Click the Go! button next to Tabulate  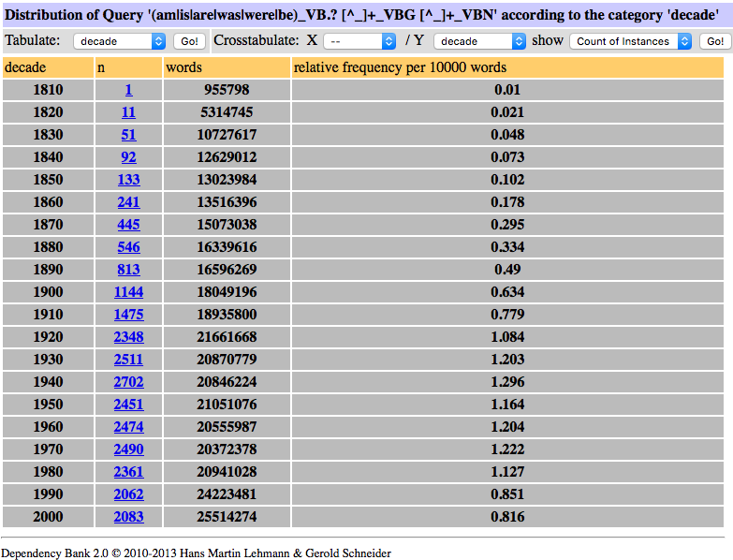point(189,41)
